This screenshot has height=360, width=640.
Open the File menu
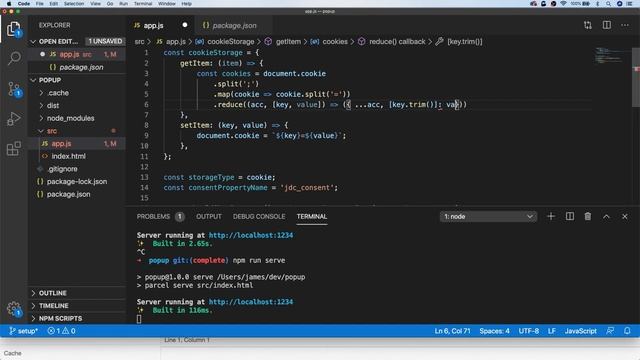[40, 4]
